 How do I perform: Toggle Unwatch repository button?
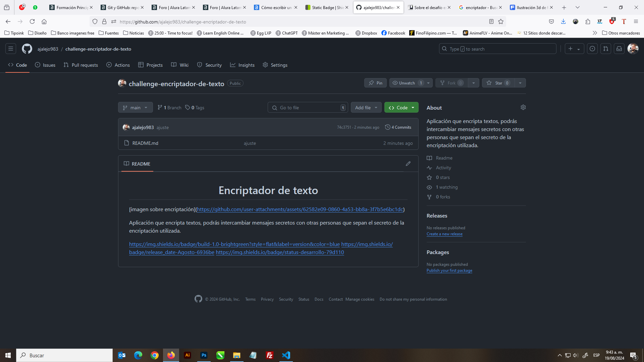(406, 83)
